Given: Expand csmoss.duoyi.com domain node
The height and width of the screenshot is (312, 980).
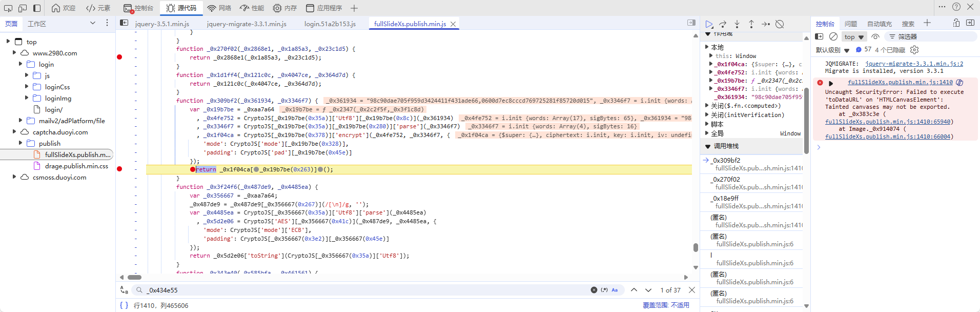Looking at the screenshot, I should (x=14, y=177).
